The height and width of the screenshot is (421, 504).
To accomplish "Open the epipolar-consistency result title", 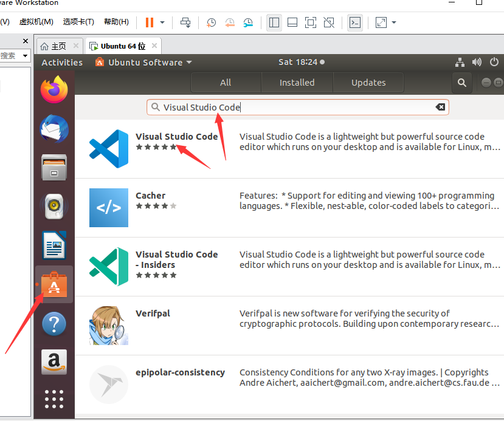I will coord(180,372).
